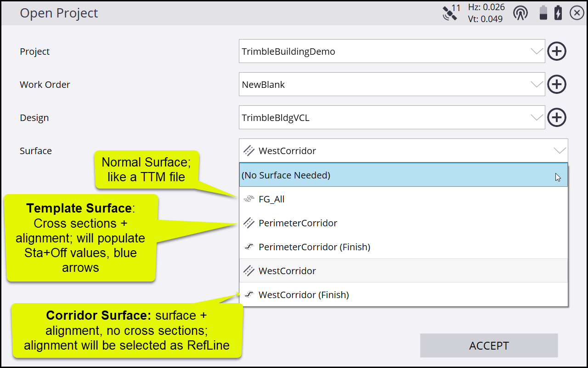The height and width of the screenshot is (368, 588).
Task: Expand the Work Order dropdown arrow
Action: 537,85
